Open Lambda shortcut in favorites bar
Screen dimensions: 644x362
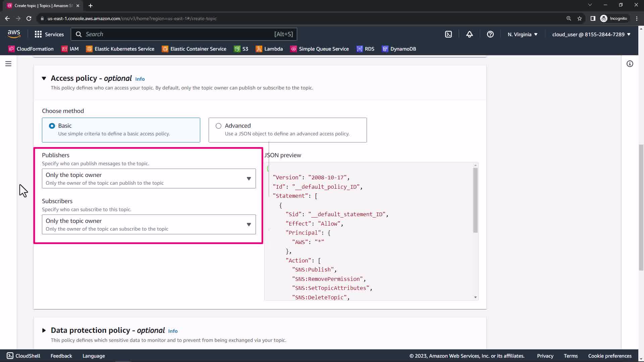click(x=269, y=49)
